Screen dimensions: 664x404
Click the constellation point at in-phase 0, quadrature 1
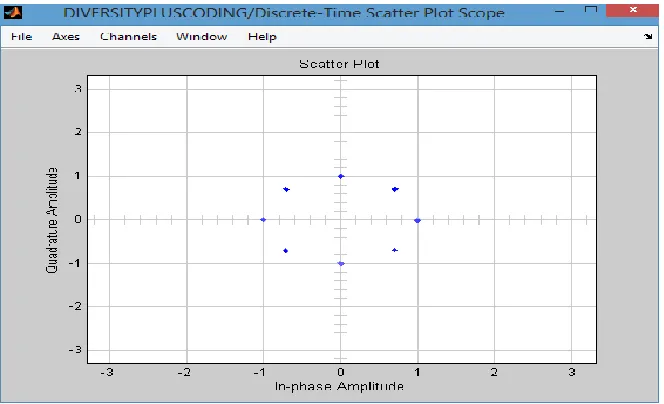(341, 176)
